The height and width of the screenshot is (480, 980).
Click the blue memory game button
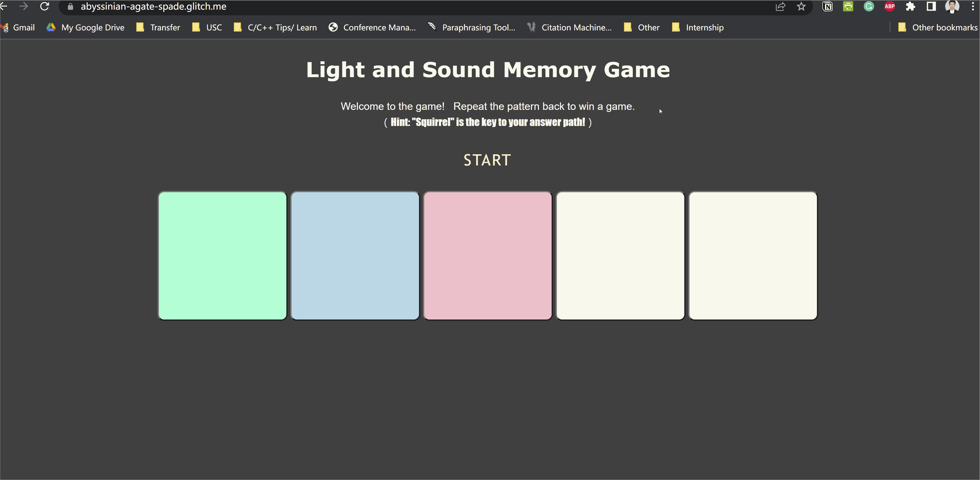354,255
